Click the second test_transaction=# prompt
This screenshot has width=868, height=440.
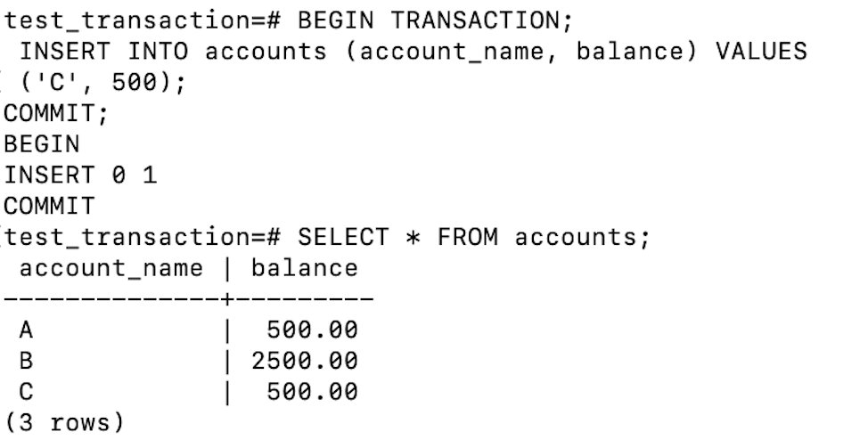(143, 239)
